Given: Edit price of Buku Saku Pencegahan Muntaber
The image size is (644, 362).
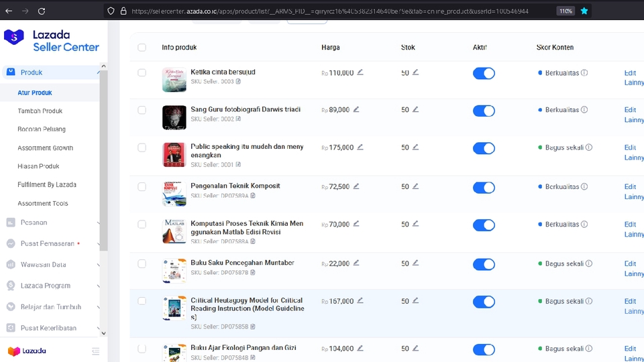Looking at the screenshot, I should [356, 263].
